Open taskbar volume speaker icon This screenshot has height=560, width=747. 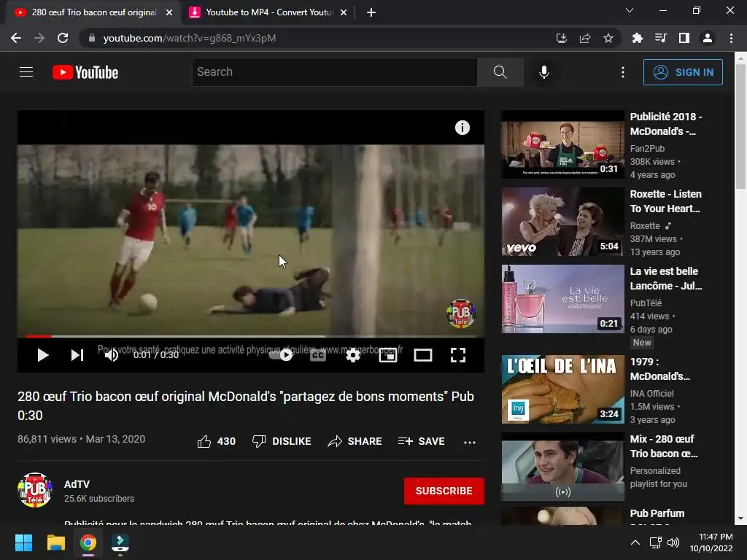(x=673, y=542)
